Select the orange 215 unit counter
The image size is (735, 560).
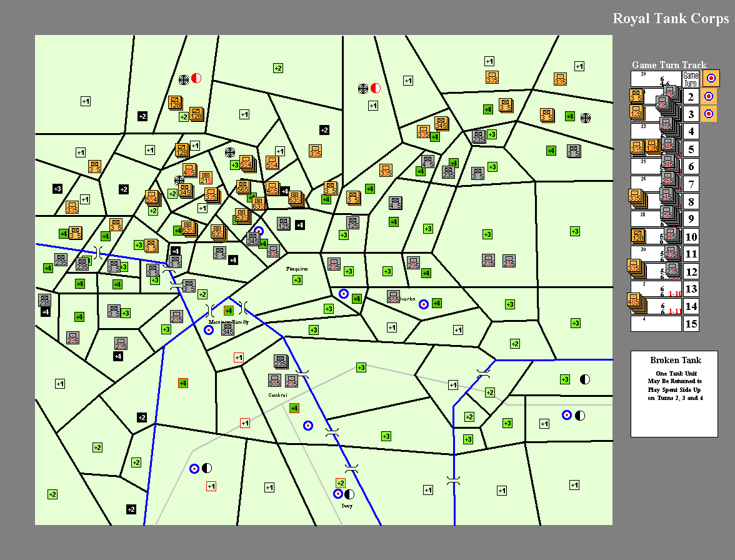206,178
